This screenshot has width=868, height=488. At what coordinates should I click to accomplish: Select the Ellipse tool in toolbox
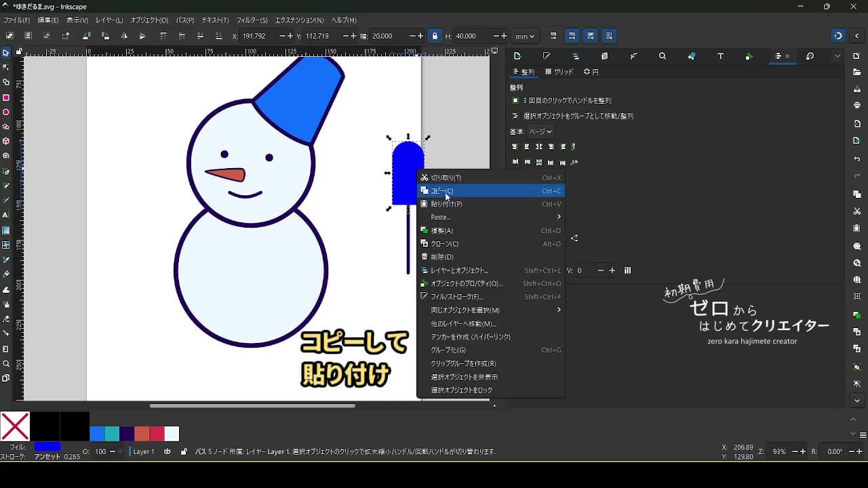click(x=6, y=113)
